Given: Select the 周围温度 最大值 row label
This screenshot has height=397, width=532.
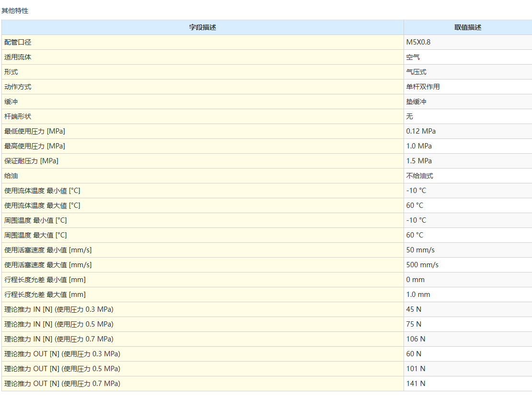Looking at the screenshot, I should pos(35,235).
